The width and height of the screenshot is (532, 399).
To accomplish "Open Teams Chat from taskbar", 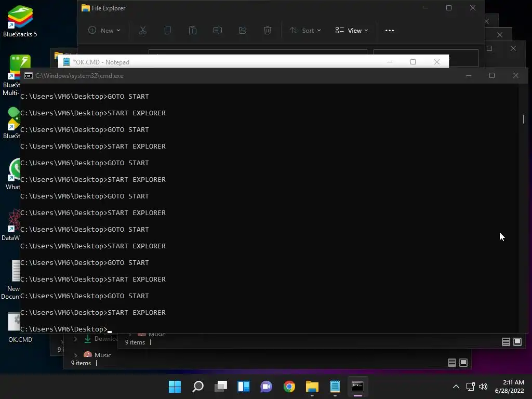I will (267, 387).
